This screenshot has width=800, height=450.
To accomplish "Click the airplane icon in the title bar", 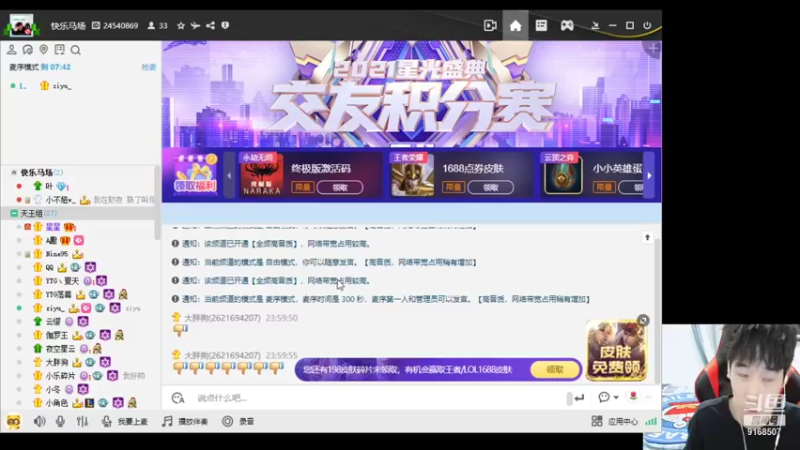I will click(195, 26).
